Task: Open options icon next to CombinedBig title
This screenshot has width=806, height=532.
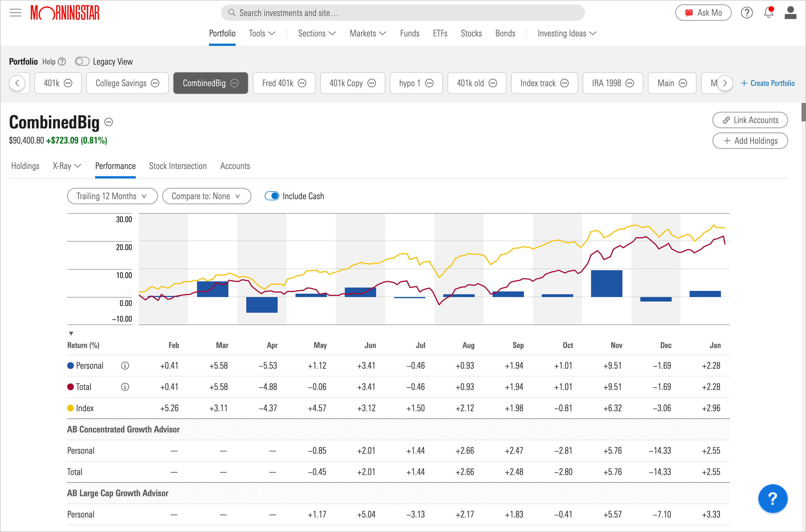Action: pyautogui.click(x=109, y=122)
